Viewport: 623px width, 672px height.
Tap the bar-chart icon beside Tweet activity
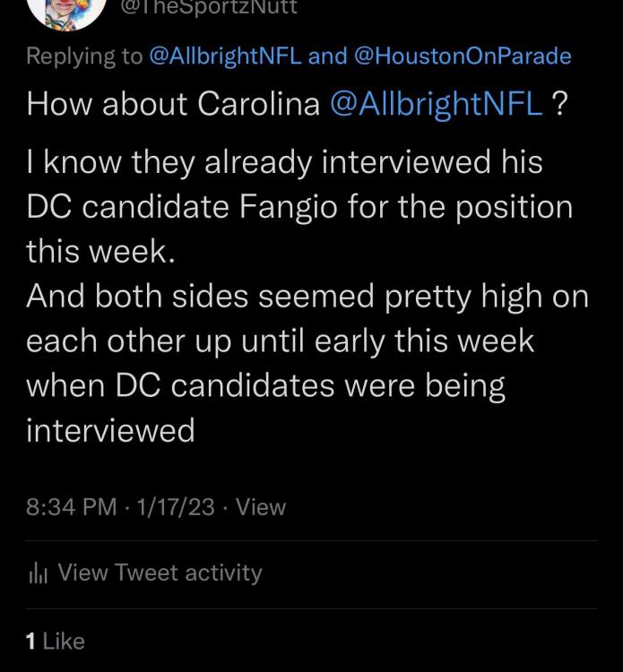pos(39,573)
